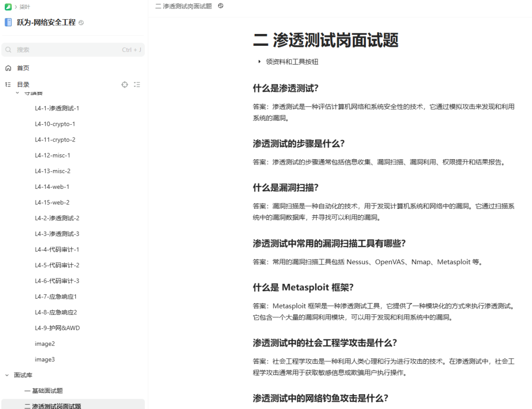Viewport: 532px width, 409px height.
Task: Collapse the 面试库 group chevron
Action: (7, 375)
